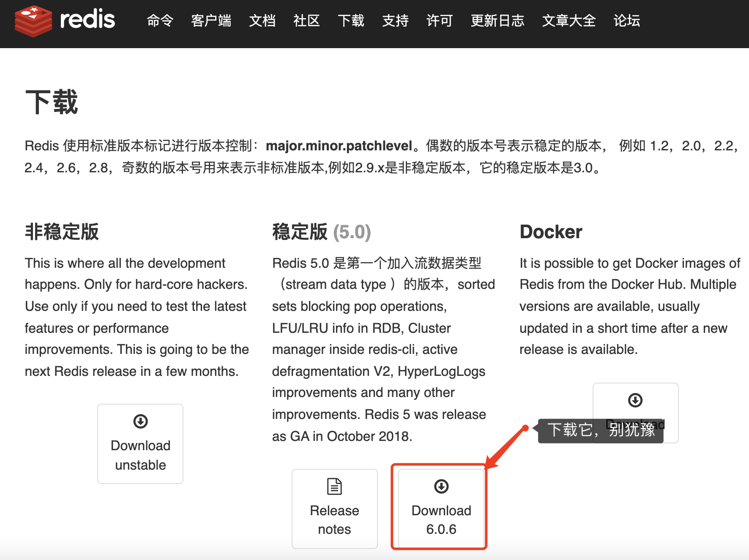Click the 'Download unstable' button text

(x=140, y=455)
